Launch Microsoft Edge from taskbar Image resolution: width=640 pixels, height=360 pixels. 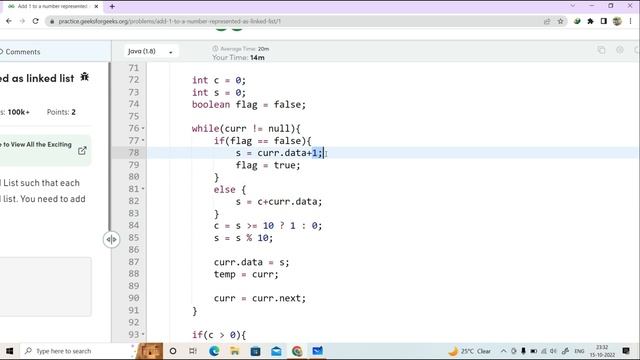(x=214, y=351)
